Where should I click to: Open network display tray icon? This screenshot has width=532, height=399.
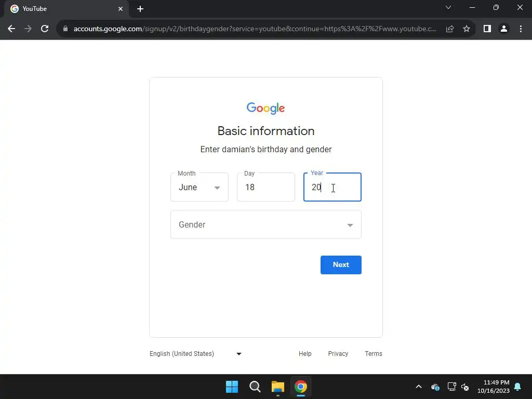pos(451,387)
